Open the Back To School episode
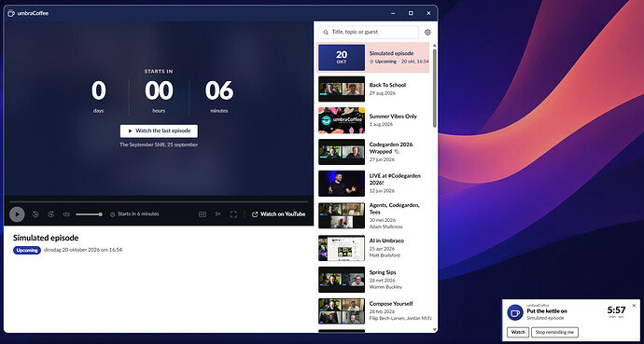The width and height of the screenshot is (644, 344). point(373,89)
